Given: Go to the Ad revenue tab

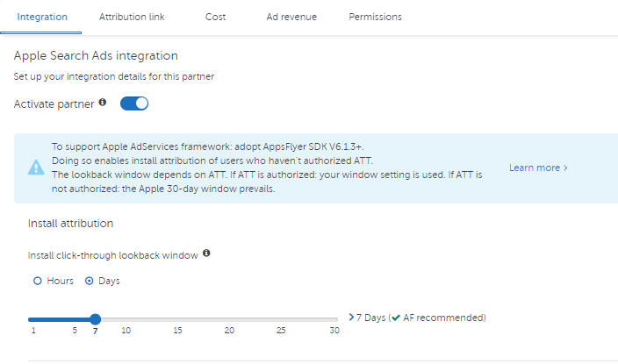Looking at the screenshot, I should tap(291, 17).
